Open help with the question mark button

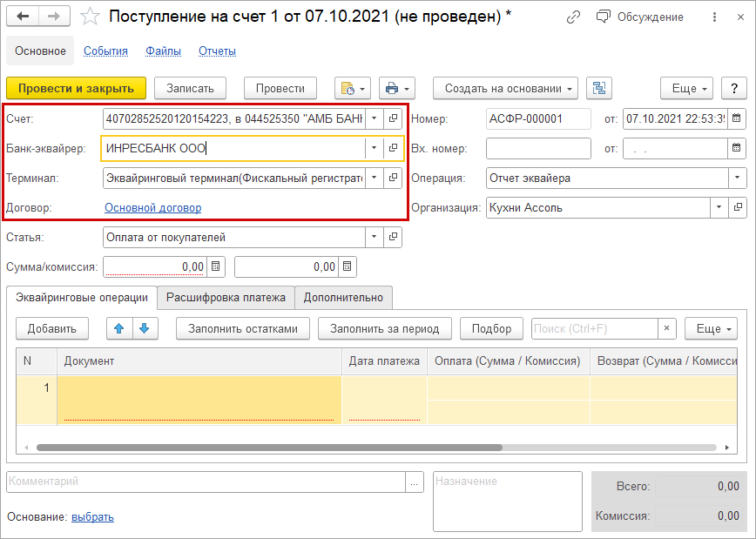pos(734,88)
